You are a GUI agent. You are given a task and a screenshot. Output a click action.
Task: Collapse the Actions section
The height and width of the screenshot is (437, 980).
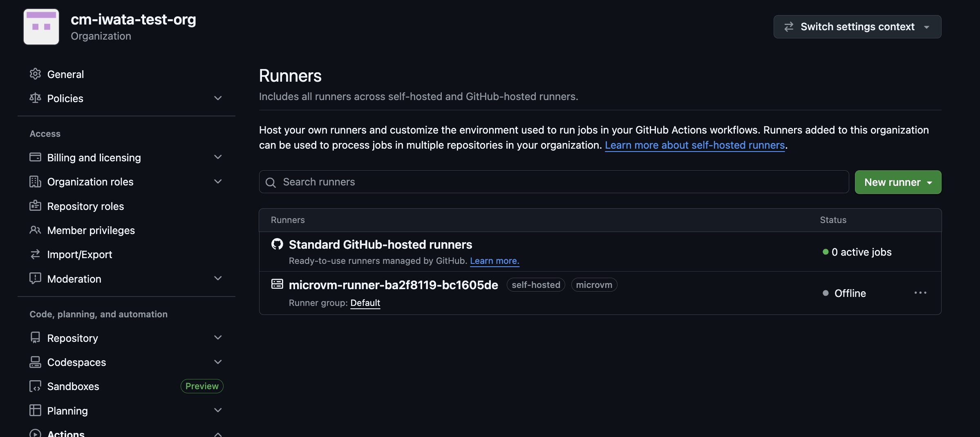(x=218, y=434)
